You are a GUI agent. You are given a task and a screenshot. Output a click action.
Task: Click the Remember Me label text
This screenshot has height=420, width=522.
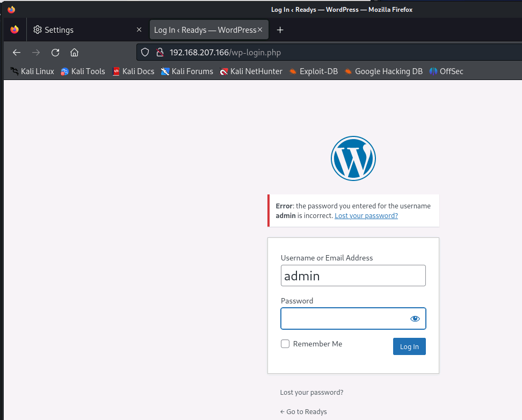tap(317, 344)
